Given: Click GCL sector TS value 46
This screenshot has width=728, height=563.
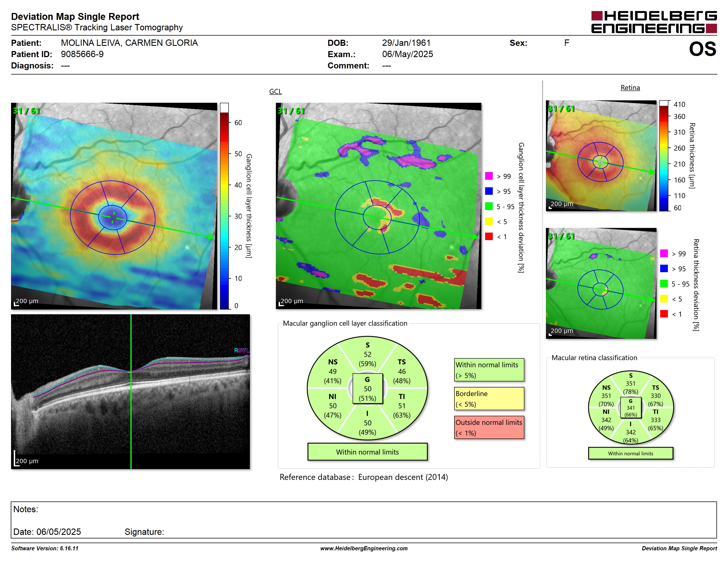Looking at the screenshot, I should 402,371.
